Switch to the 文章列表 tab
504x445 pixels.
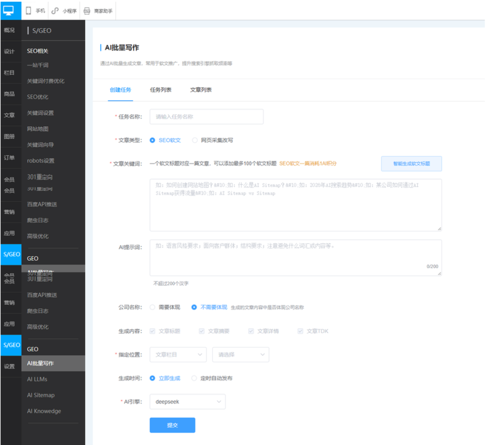pos(201,90)
